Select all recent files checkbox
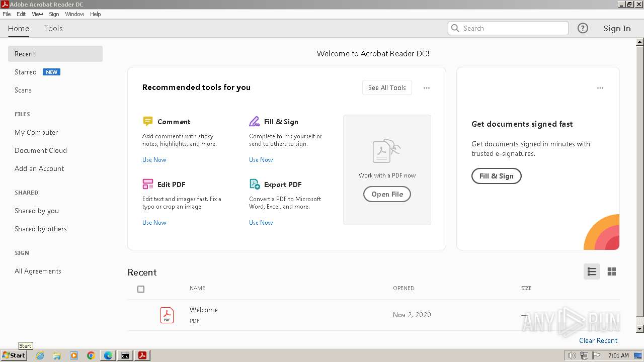644x362 pixels. click(x=141, y=289)
